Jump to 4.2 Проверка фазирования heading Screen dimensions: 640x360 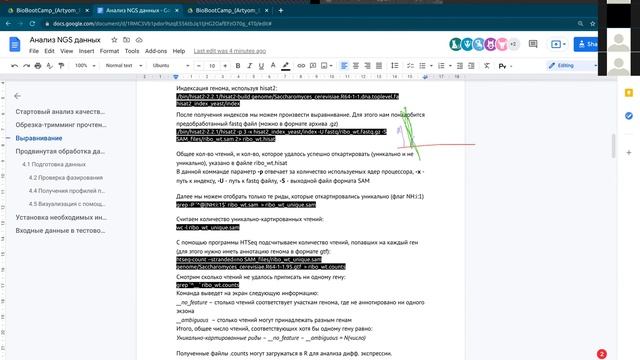(x=66, y=178)
